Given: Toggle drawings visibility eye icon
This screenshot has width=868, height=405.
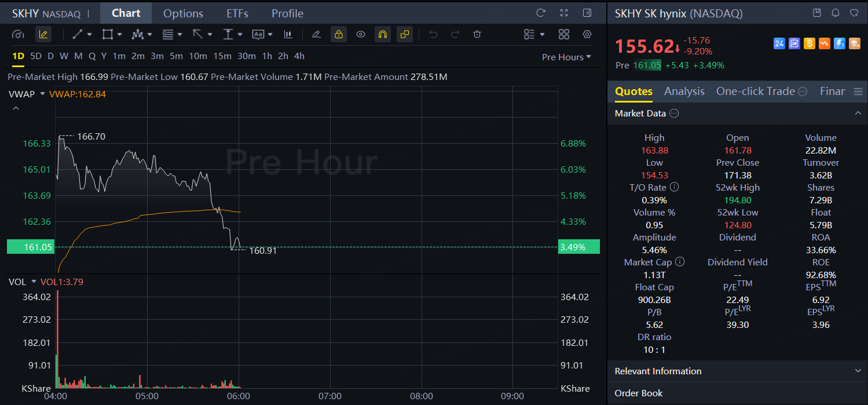Looking at the screenshot, I should tap(361, 34).
